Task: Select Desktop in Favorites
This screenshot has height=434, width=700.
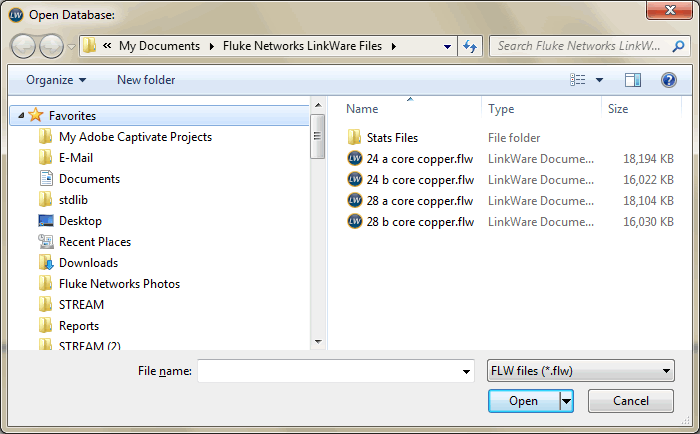Action: (80, 221)
